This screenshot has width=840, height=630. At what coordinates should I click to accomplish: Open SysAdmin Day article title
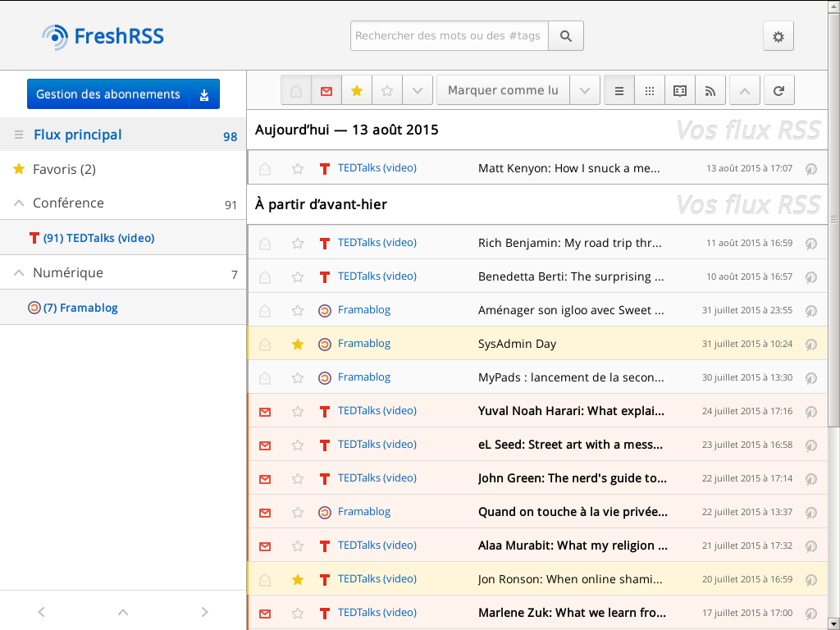coord(517,344)
